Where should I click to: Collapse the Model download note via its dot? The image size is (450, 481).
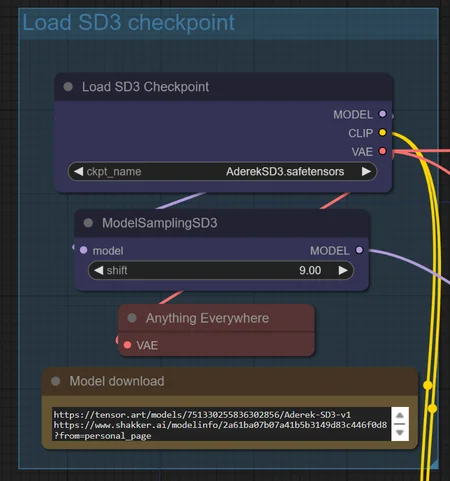click(x=56, y=381)
